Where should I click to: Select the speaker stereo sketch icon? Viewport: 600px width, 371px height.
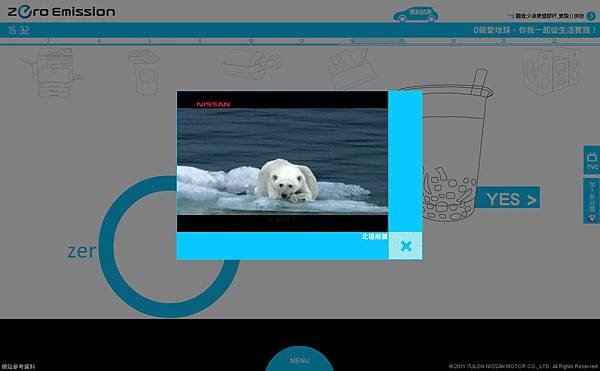(x=551, y=71)
